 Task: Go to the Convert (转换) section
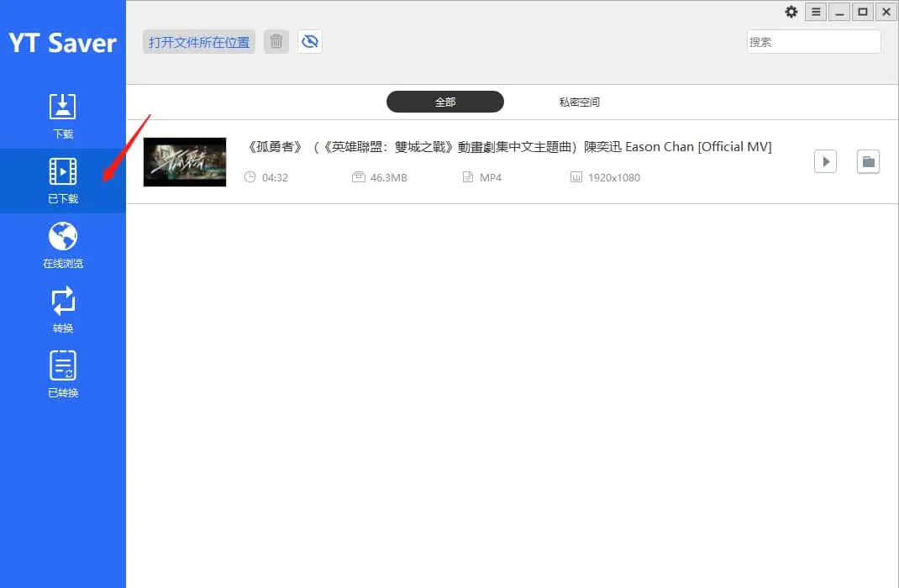[63, 302]
